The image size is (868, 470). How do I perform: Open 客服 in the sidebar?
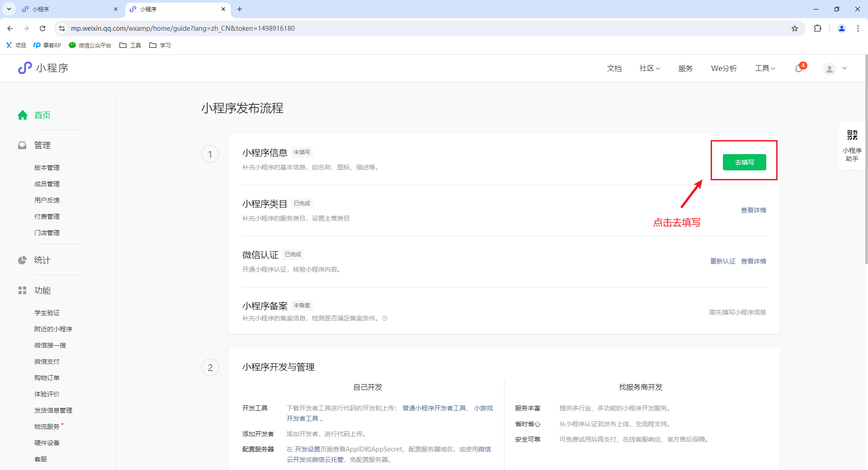click(41, 459)
